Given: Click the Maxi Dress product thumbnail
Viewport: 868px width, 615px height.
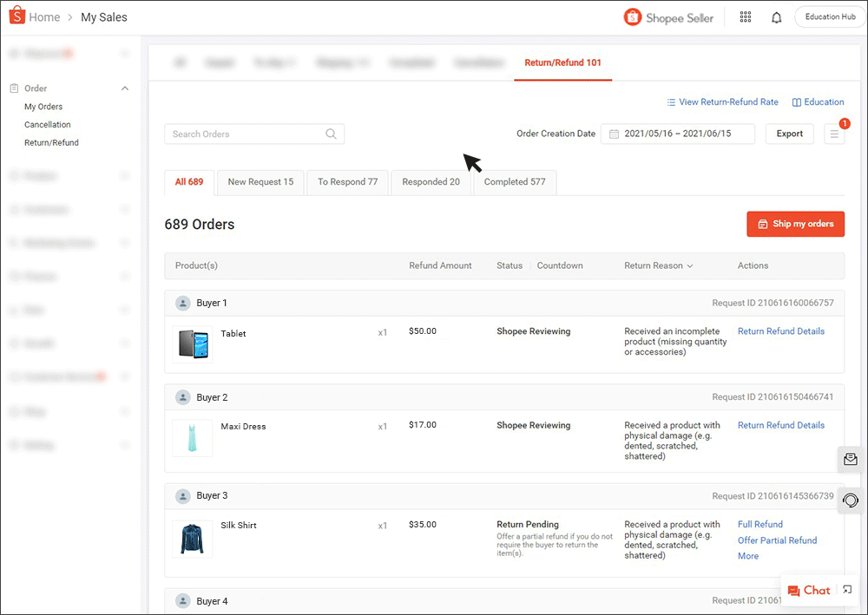Looking at the screenshot, I should click(x=192, y=438).
